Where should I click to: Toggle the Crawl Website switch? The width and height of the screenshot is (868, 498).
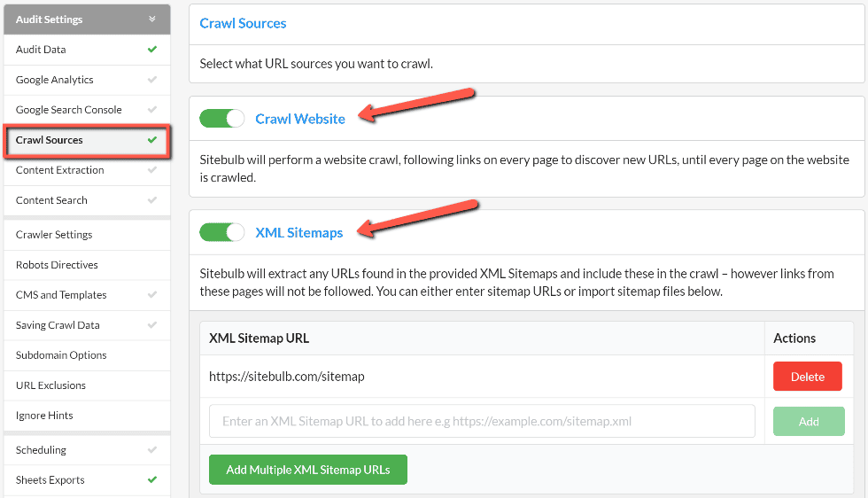222,119
